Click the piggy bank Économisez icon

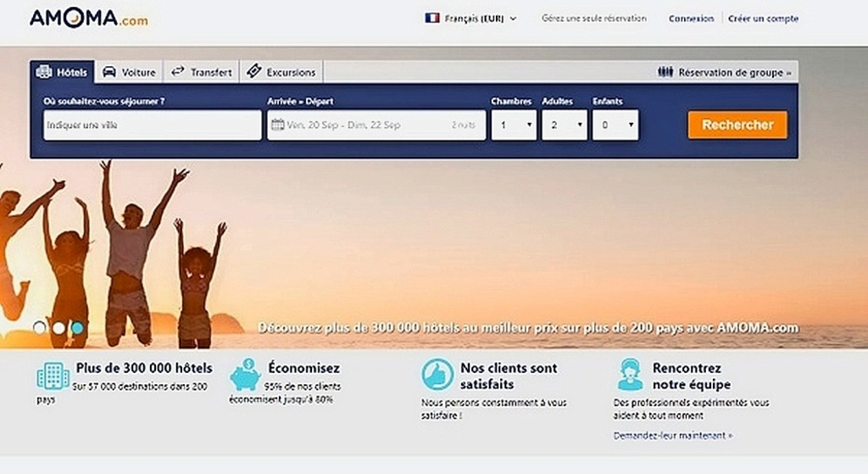point(245,375)
